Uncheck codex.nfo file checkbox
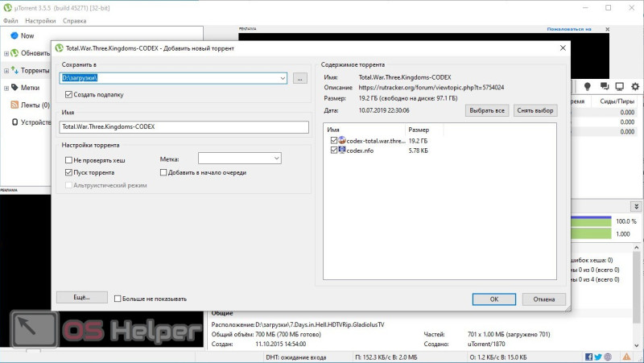 [x=334, y=151]
